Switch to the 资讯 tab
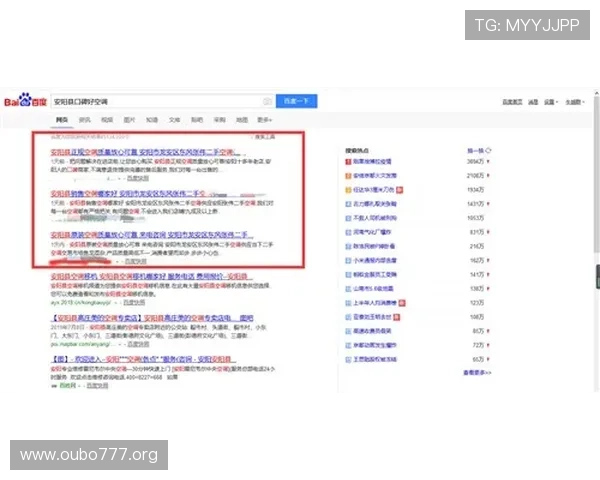This screenshot has height=480, width=600. 84,120
